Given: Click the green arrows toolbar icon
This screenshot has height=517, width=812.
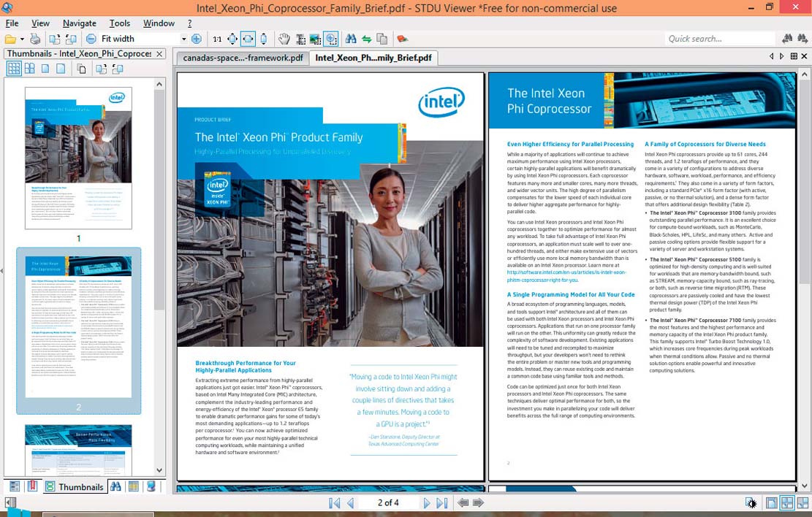Looking at the screenshot, I should [367, 39].
